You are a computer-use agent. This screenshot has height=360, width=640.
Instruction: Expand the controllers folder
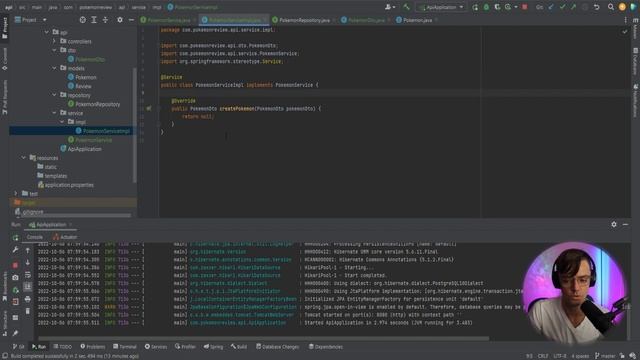click(x=54, y=41)
